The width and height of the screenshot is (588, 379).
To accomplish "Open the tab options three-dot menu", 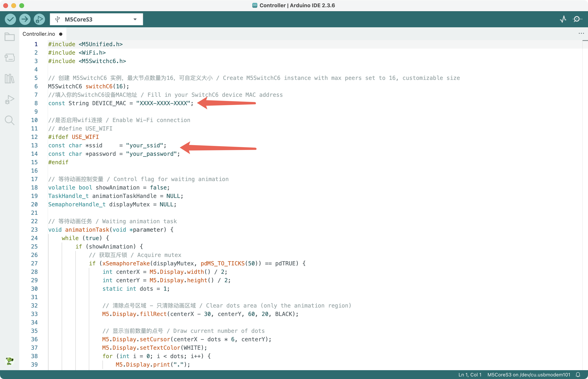I will [581, 34].
